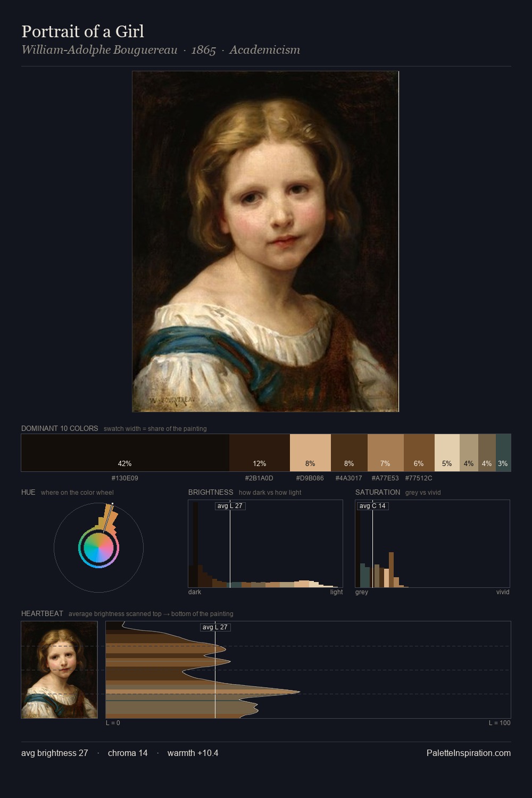
Task: Click the 'avg C 14' label in Saturation chart
Action: click(x=372, y=506)
